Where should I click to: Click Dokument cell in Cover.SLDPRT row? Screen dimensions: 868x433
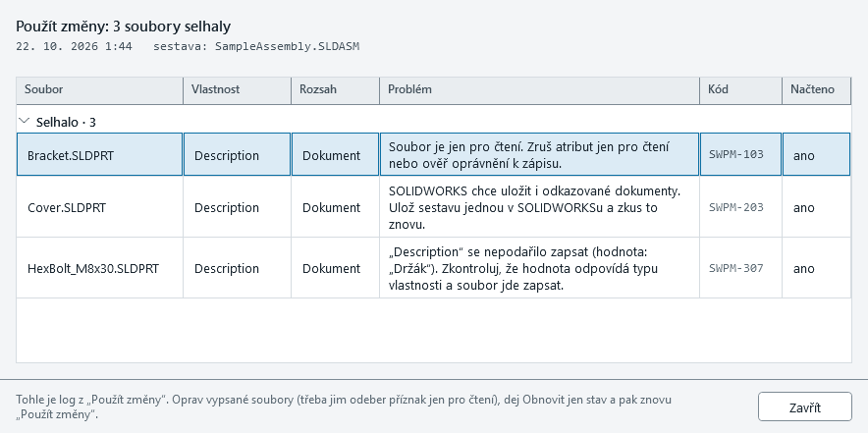[x=335, y=207]
